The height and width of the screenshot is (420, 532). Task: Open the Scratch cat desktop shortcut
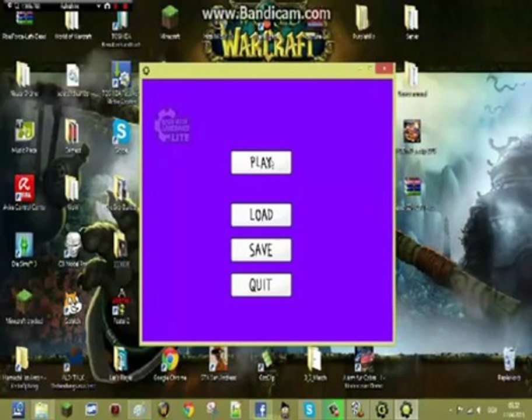tap(72, 307)
